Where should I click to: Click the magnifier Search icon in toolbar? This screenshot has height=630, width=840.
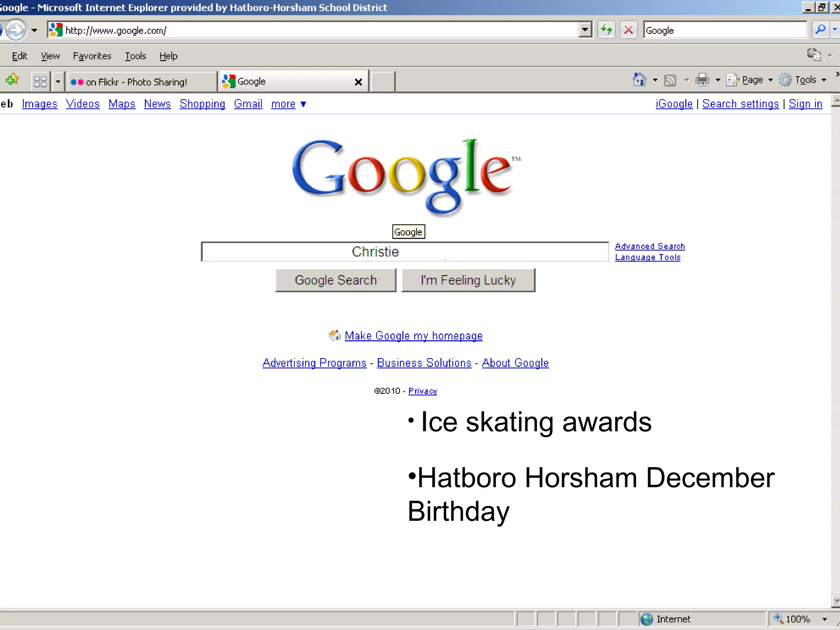(820, 30)
